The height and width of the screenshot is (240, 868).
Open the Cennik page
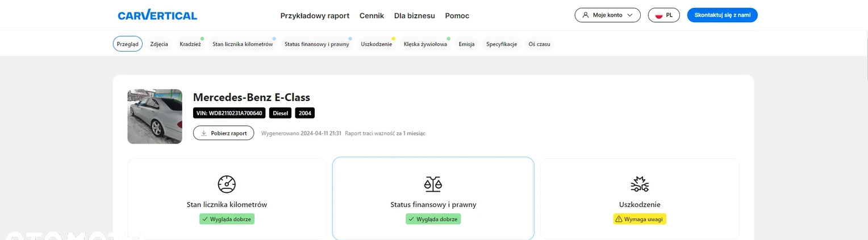point(372,16)
